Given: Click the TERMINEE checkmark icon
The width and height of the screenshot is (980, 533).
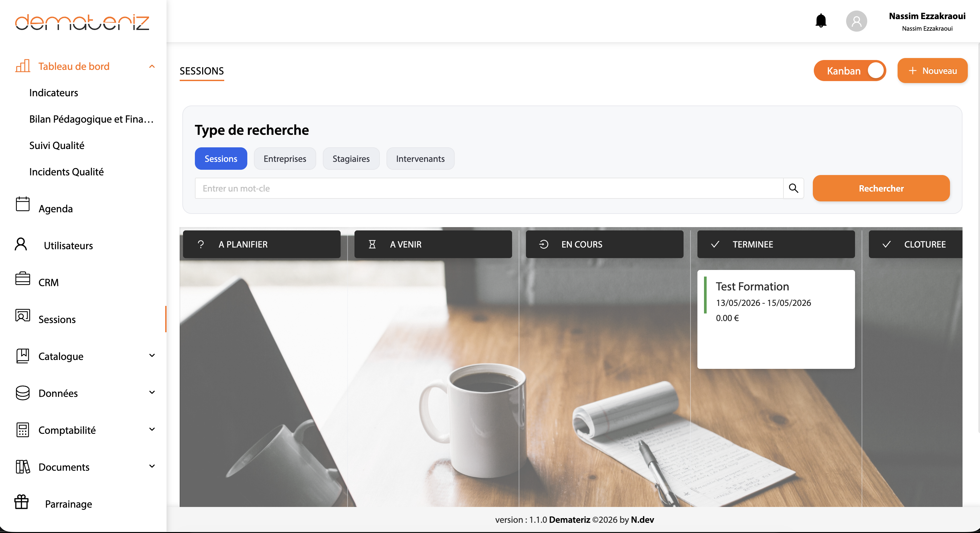Looking at the screenshot, I should tap(715, 244).
